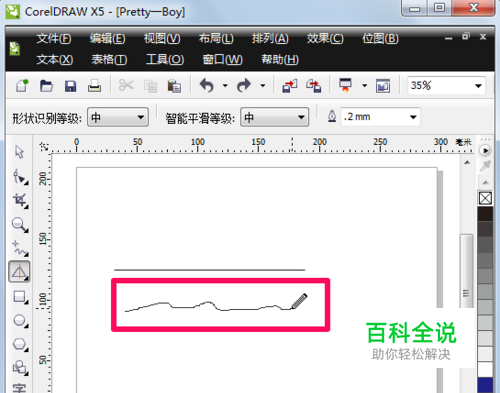Open the 帮助(H) menu
Screen dimensions: 500x393
click(280, 60)
